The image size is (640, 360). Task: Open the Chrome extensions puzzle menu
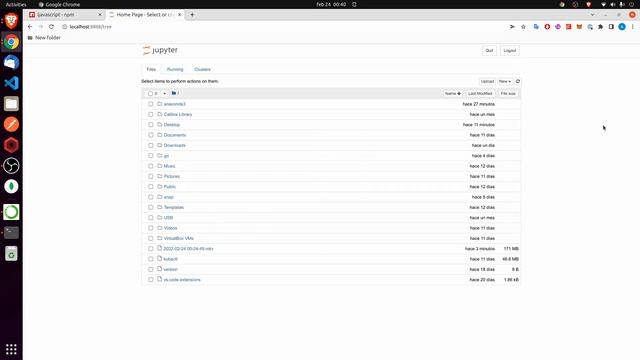click(600, 27)
